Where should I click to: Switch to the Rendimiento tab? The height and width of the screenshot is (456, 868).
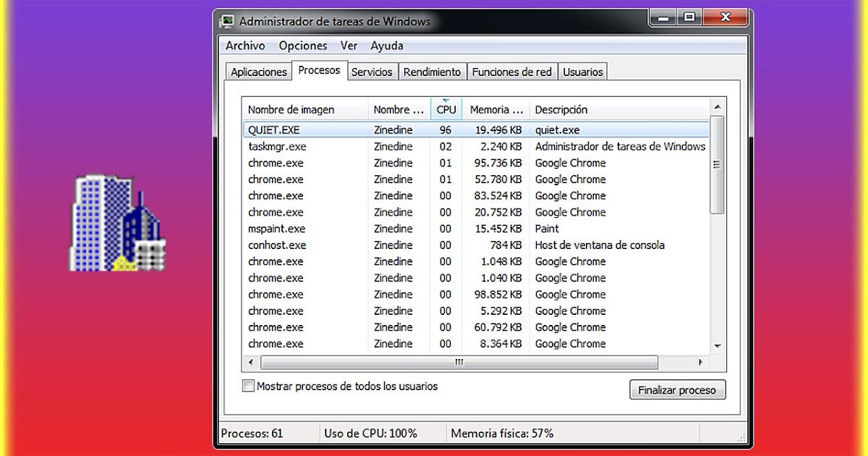[432, 71]
